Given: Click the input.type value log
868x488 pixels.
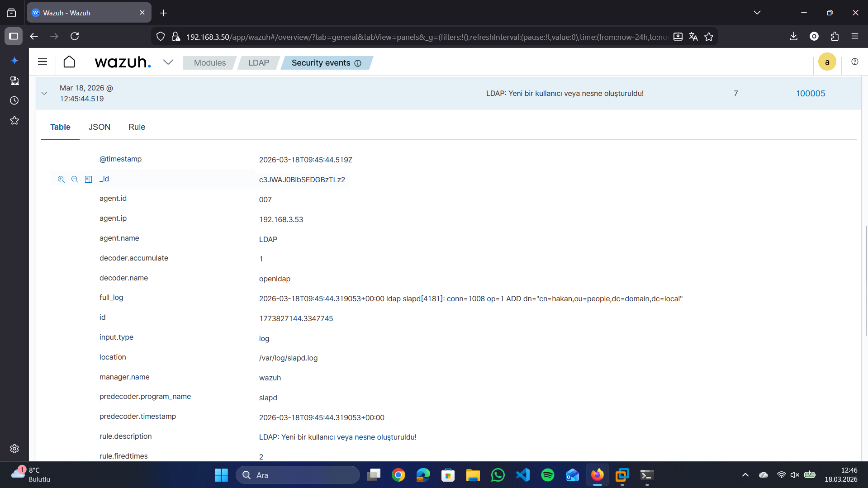Looking at the screenshot, I should tap(264, 338).
